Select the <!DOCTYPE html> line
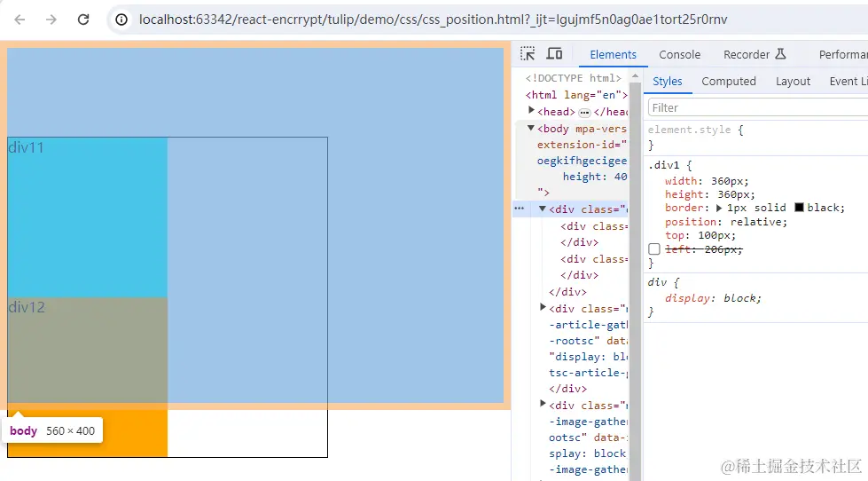Viewport: 868px width, 481px height. 573,78
